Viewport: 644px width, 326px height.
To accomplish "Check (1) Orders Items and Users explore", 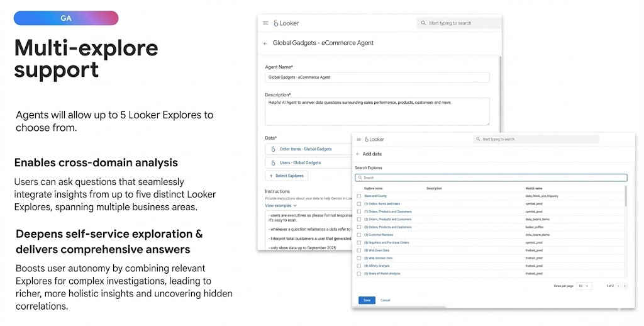I will tap(359, 204).
